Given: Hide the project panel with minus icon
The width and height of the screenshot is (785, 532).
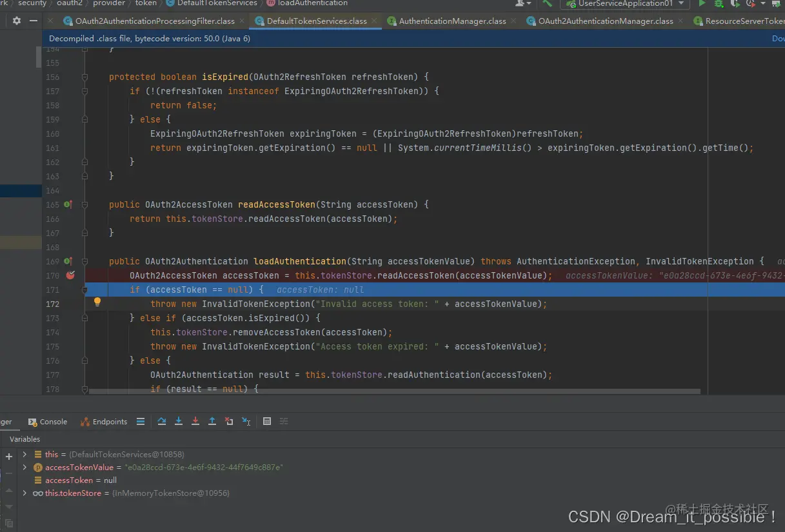Looking at the screenshot, I should tap(34, 21).
